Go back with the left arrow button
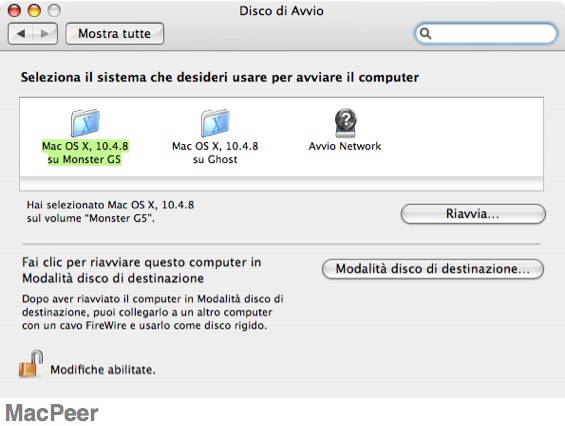565x426 pixels. tap(21, 34)
